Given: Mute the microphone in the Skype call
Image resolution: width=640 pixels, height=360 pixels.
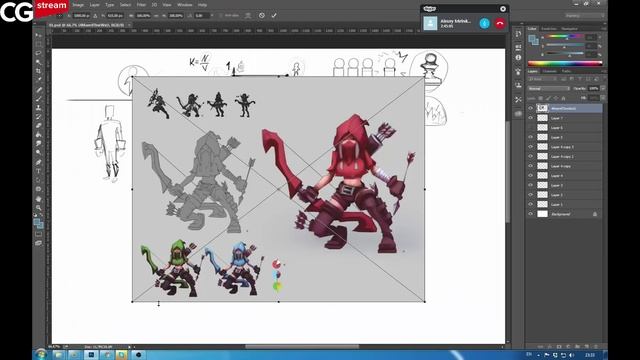Looking at the screenshot, I should click(x=484, y=23).
